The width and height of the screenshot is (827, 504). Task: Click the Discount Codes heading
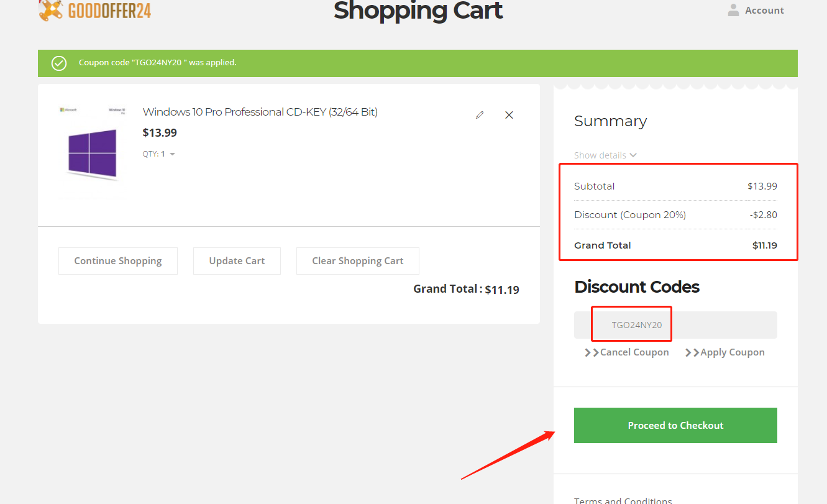[637, 286]
